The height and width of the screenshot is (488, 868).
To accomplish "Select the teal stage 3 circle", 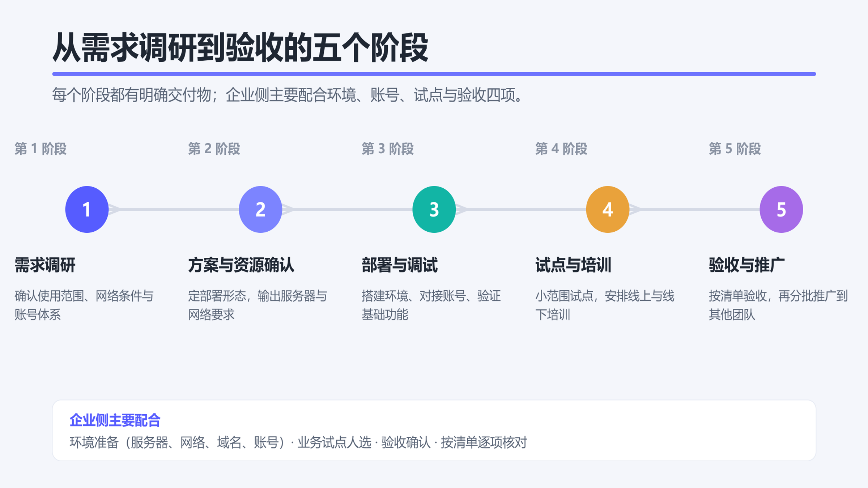I will pos(434,209).
